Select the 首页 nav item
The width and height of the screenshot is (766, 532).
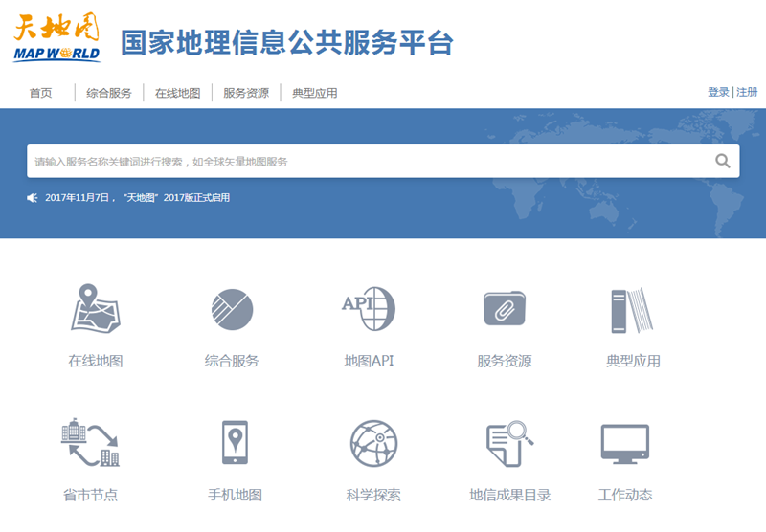[40, 93]
